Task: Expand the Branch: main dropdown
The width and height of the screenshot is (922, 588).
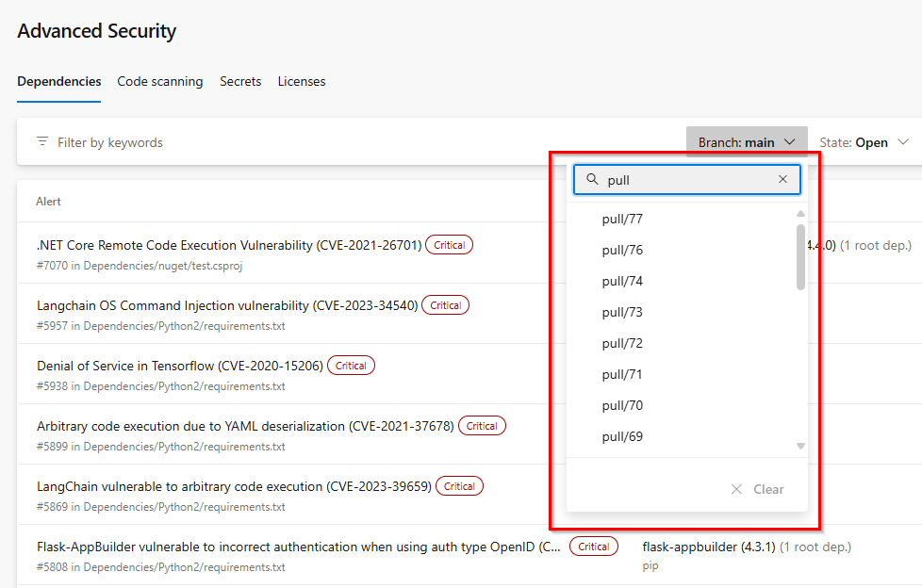Action: pos(747,142)
